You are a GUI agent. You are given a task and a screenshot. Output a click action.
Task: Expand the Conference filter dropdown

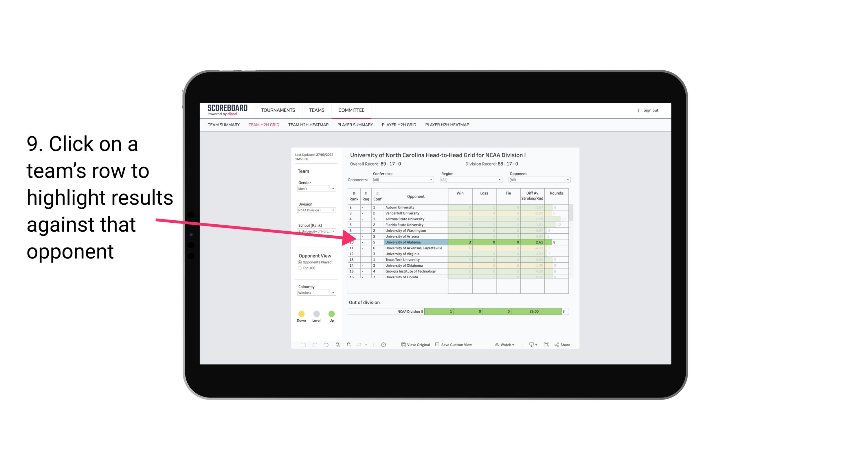431,180
